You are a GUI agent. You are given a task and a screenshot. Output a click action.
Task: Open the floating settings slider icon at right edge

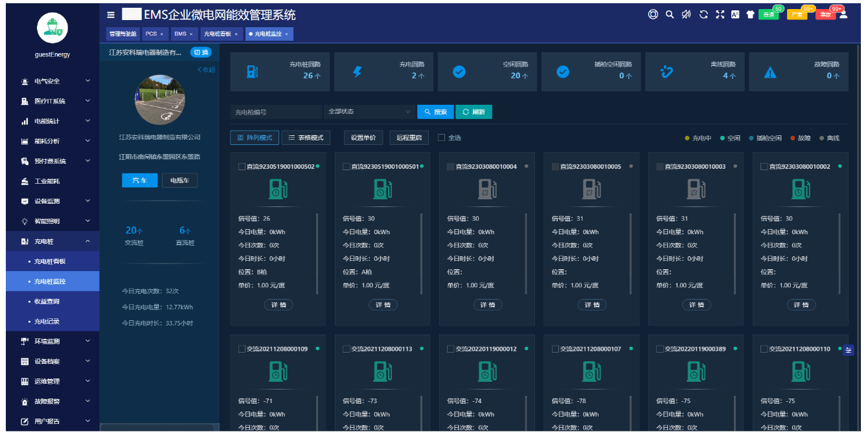point(849,350)
